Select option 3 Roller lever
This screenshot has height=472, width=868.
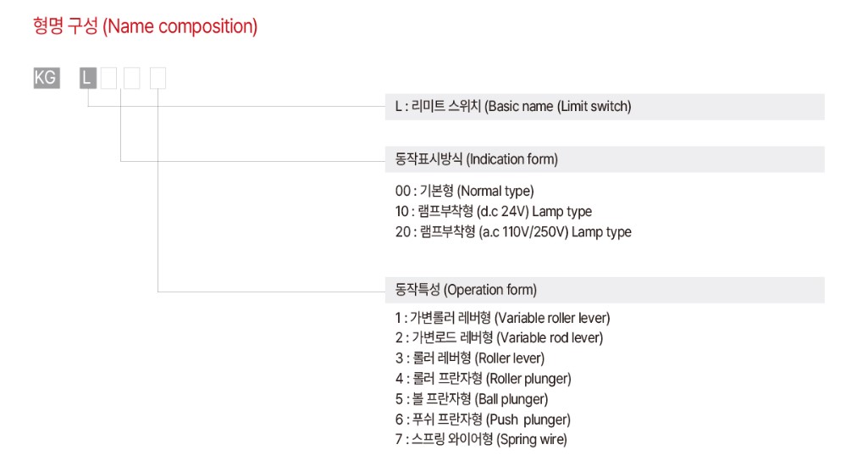470,358
